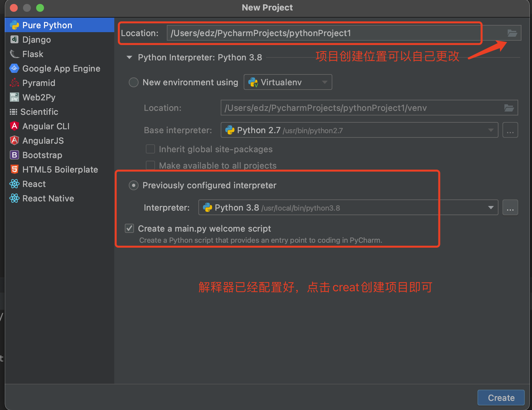Image resolution: width=532 pixels, height=410 pixels.
Task: Click the Google App Engine icon
Action: (14, 69)
